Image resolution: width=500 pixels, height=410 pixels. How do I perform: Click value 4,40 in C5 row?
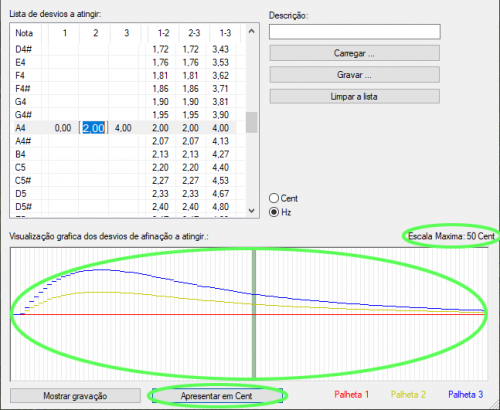click(x=221, y=167)
